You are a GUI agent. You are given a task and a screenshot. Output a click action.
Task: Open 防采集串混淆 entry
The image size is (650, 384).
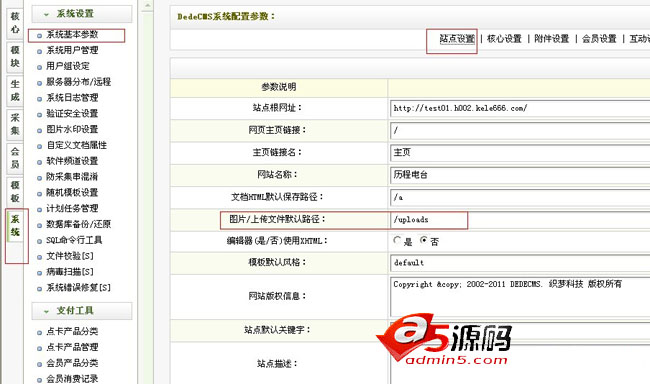pos(72,177)
